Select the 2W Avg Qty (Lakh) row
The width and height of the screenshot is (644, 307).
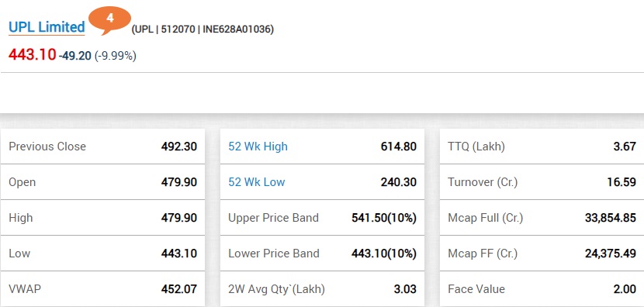pos(323,289)
